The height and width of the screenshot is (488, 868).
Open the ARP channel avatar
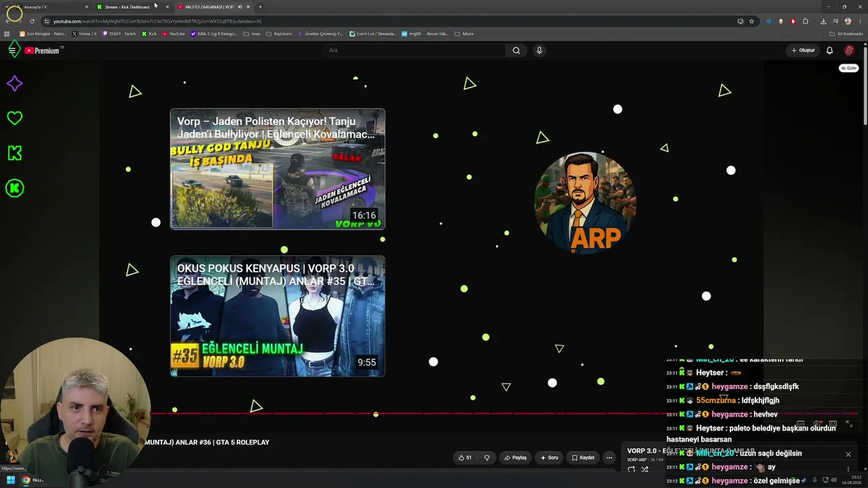585,203
